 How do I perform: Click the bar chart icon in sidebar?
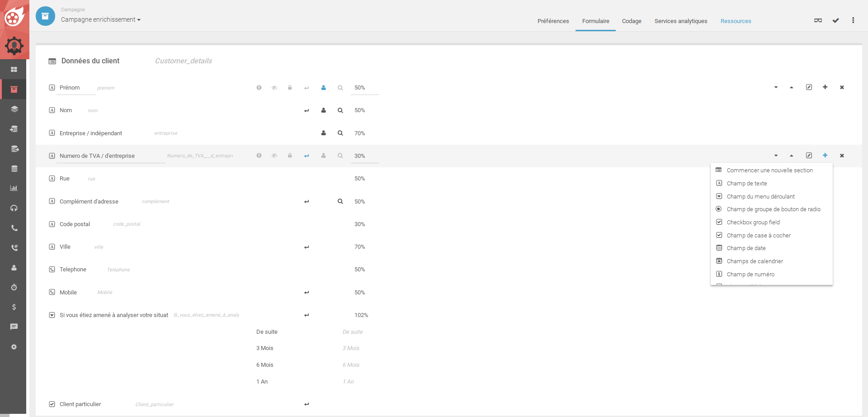[x=14, y=188]
